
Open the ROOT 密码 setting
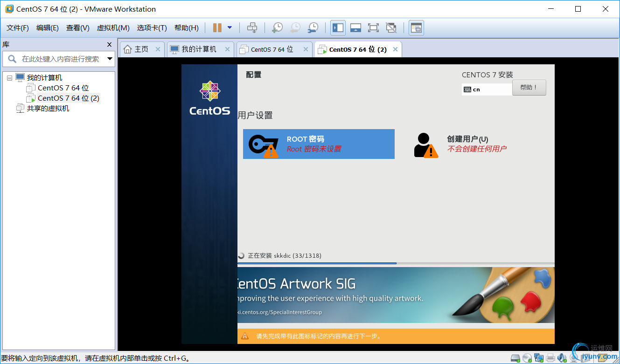[x=319, y=144]
